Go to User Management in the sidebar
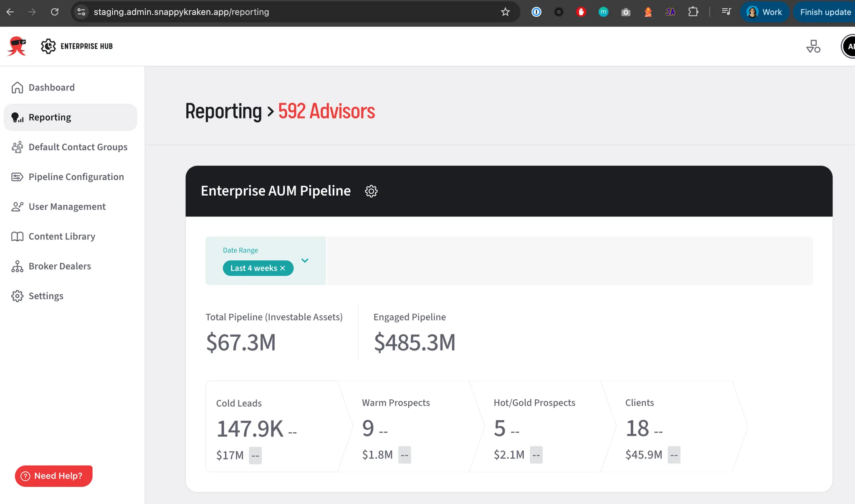 tap(67, 207)
